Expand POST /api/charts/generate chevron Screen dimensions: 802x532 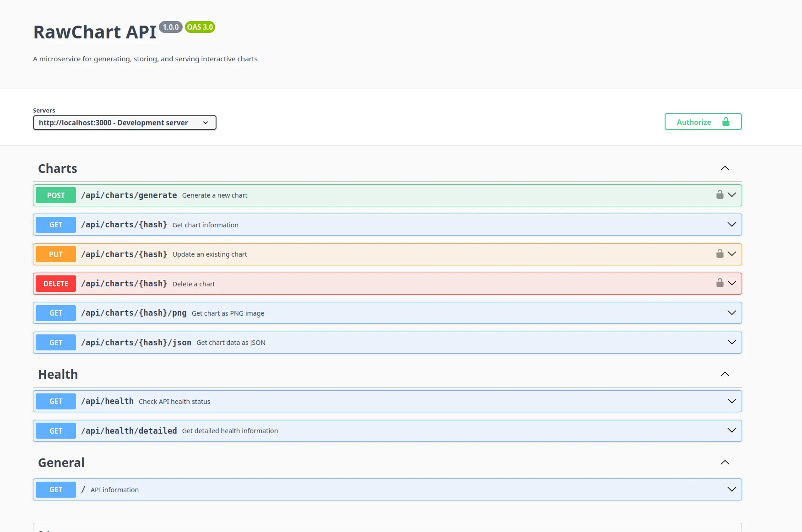coord(732,195)
